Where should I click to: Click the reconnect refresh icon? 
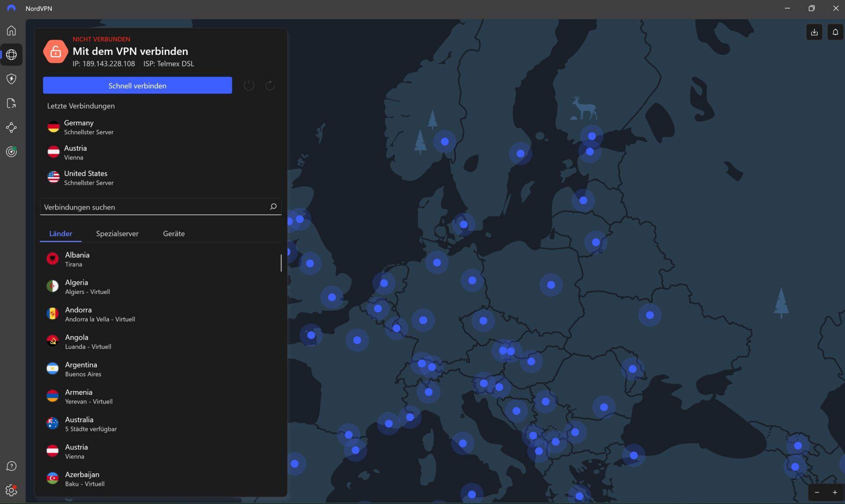(x=270, y=85)
